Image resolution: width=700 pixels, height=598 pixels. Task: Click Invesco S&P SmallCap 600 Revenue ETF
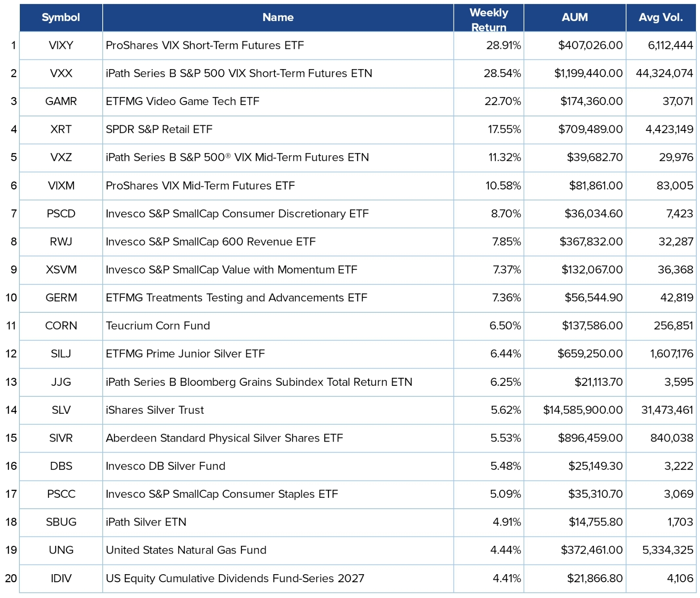coord(211,242)
